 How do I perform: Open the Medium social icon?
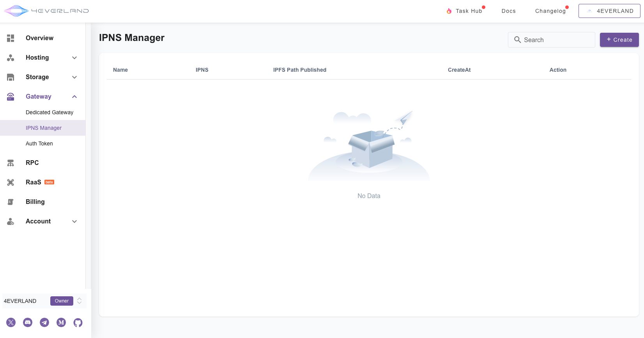61,322
